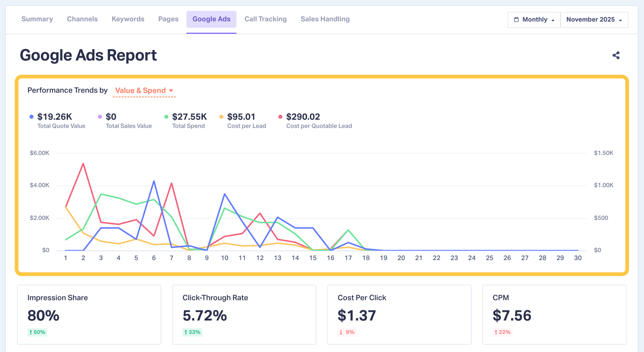
Task: Click the 33% badge under Click-Through Rate
Action: (x=192, y=332)
